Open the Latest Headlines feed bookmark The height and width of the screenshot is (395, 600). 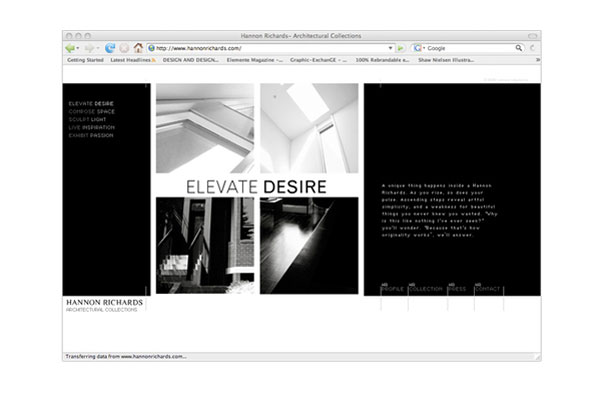pyautogui.click(x=133, y=60)
